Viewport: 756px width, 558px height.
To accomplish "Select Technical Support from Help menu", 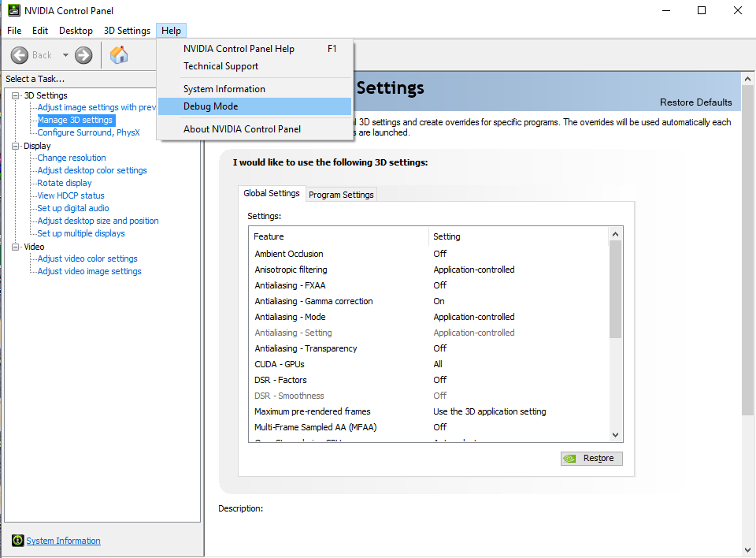I will point(254,66).
